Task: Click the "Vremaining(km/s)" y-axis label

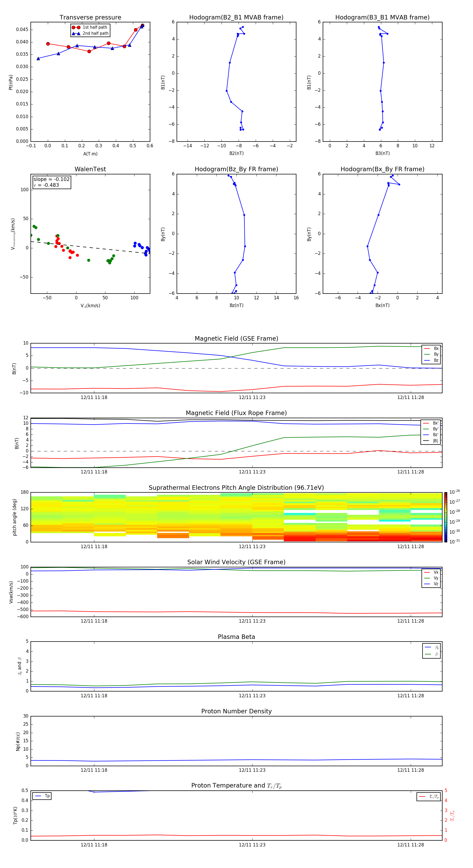Action: coord(13,234)
